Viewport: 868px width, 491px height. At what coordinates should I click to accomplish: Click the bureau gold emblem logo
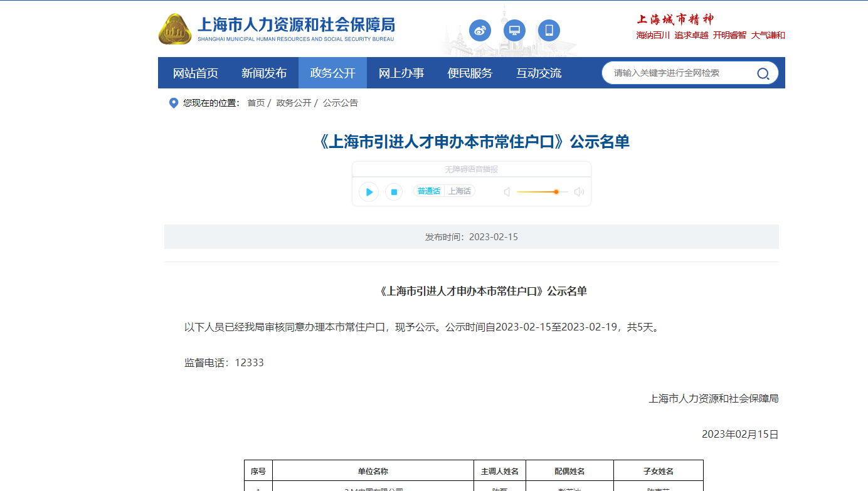point(175,29)
